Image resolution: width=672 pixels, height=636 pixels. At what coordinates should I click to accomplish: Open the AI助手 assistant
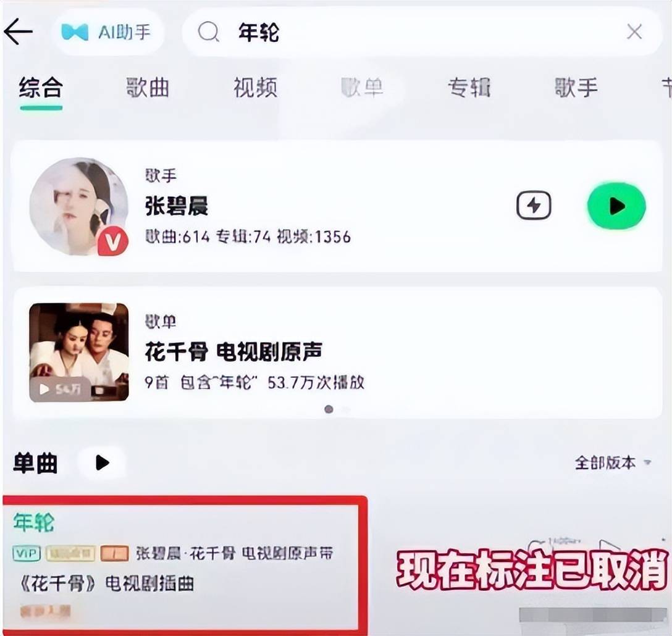pos(107,31)
